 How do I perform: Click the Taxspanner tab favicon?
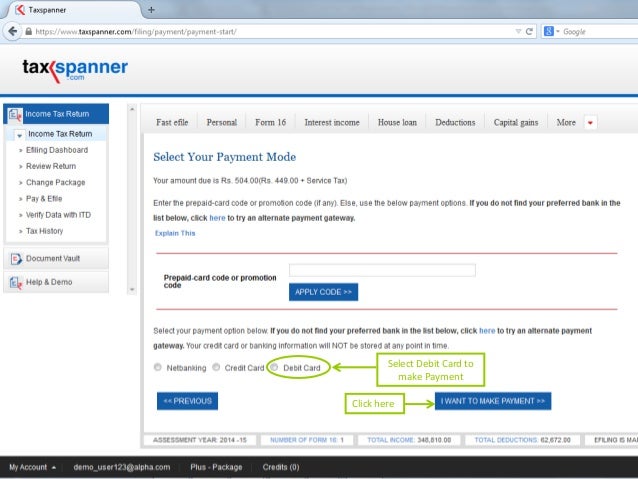20,9
